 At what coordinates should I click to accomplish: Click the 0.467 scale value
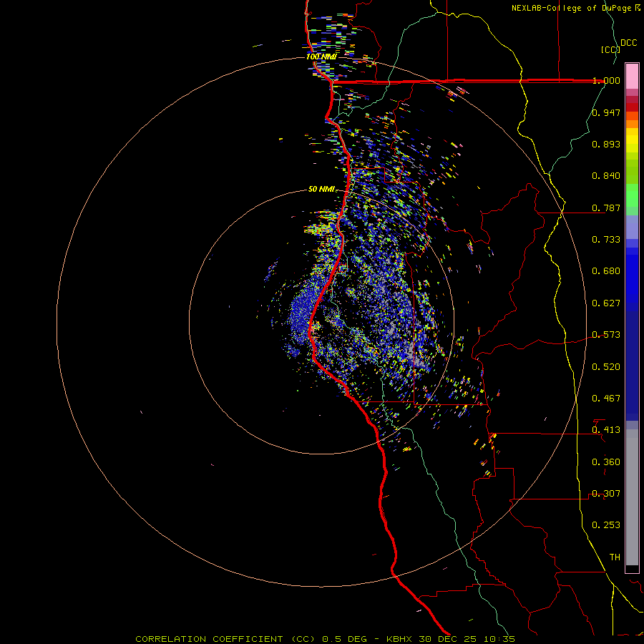(x=606, y=399)
